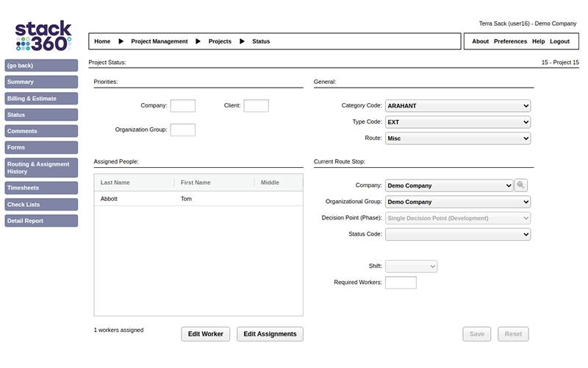Screen dimensions: 588x368
Task: Select the Abbott row in Assigned People
Action: [198, 199]
